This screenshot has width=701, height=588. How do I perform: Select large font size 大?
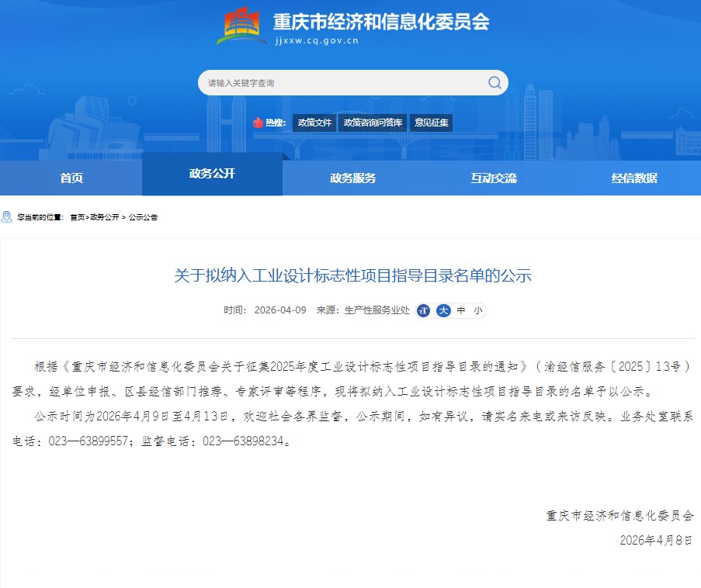(x=442, y=310)
